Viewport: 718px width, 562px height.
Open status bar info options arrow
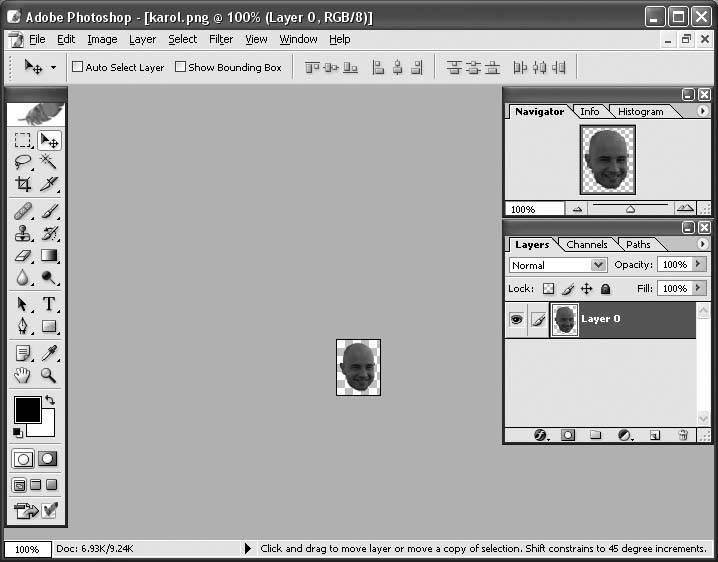click(x=248, y=548)
